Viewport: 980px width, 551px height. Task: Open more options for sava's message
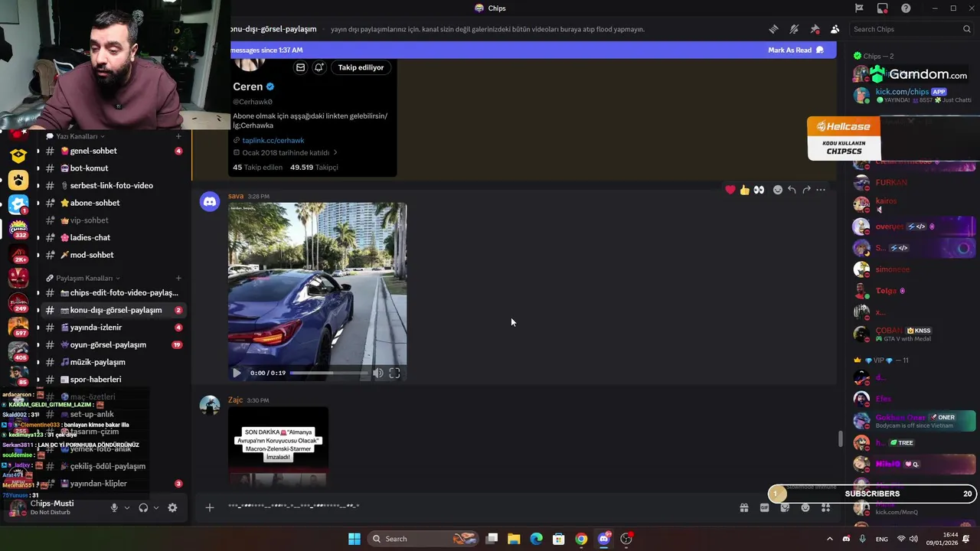[821, 190]
